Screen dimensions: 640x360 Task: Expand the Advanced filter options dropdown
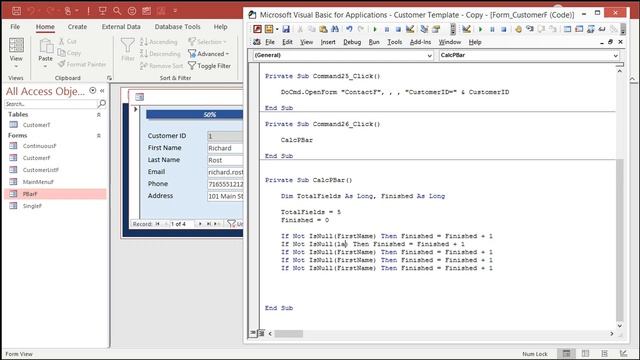pos(227,54)
